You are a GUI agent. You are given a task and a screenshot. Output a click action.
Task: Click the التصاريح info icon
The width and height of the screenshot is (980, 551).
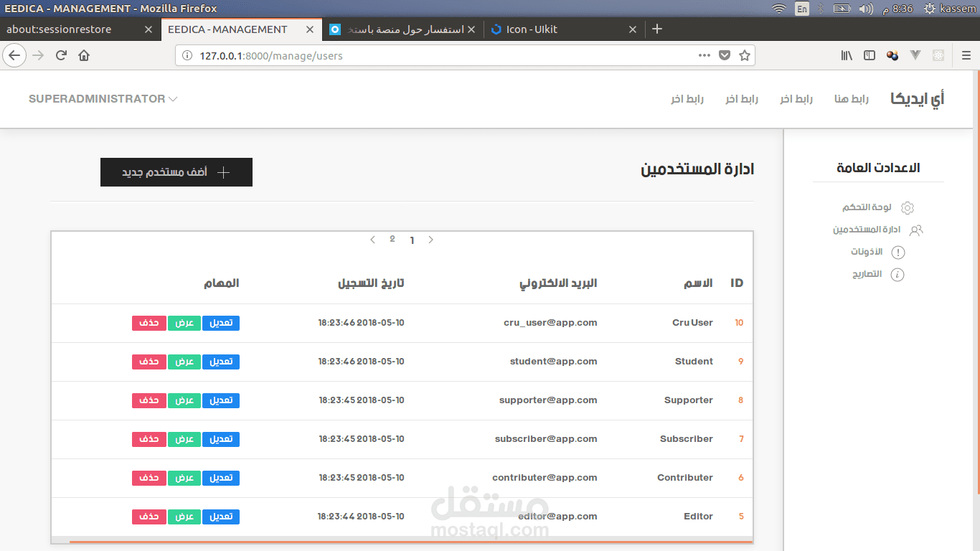pyautogui.click(x=897, y=274)
